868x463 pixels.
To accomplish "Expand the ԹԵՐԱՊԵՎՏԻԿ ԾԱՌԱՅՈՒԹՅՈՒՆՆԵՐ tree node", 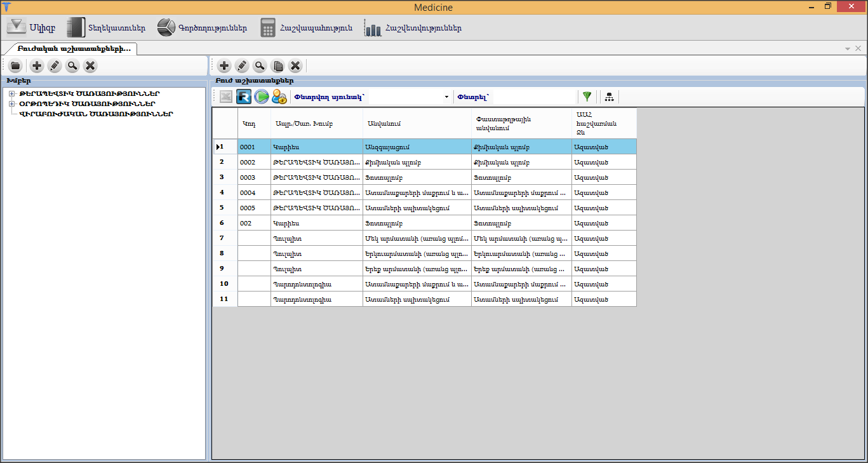I will click(x=12, y=94).
